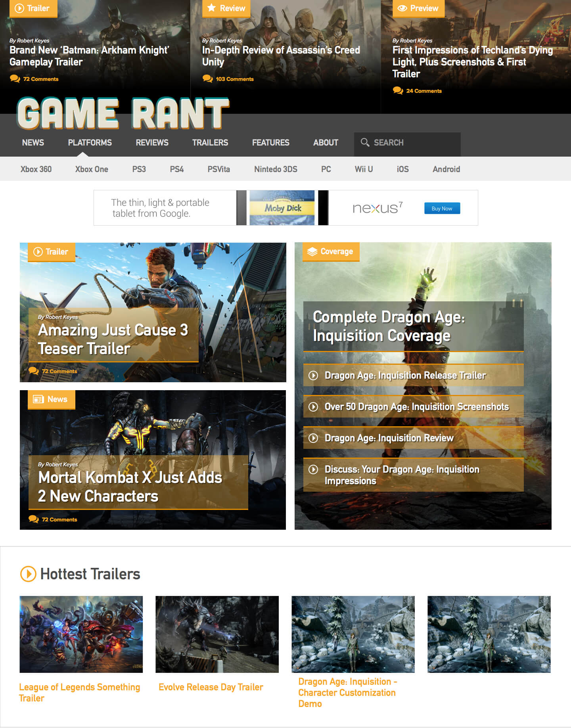The width and height of the screenshot is (571, 728).
Task: Click the untitled fourth trailer thumbnail
Action: pyautogui.click(x=489, y=634)
